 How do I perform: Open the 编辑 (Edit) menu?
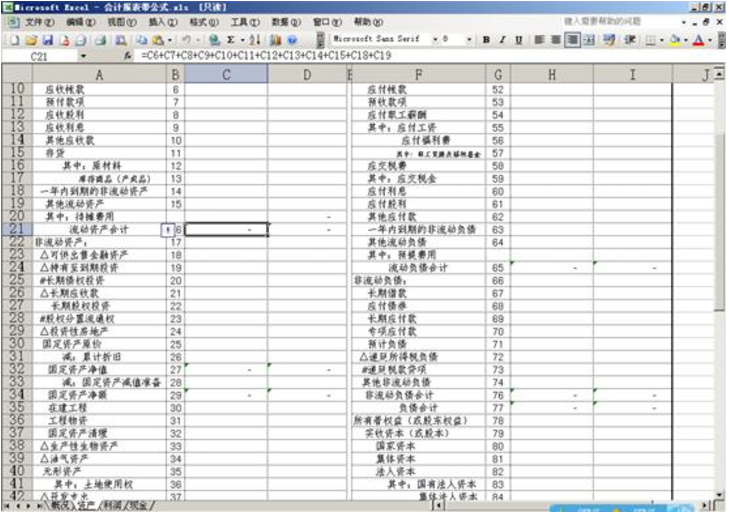(81, 22)
